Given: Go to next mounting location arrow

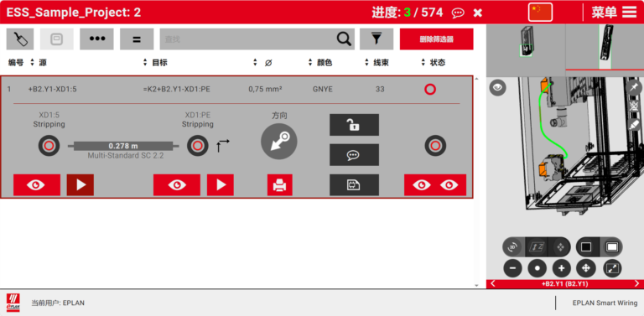Looking at the screenshot, I should point(637,283).
